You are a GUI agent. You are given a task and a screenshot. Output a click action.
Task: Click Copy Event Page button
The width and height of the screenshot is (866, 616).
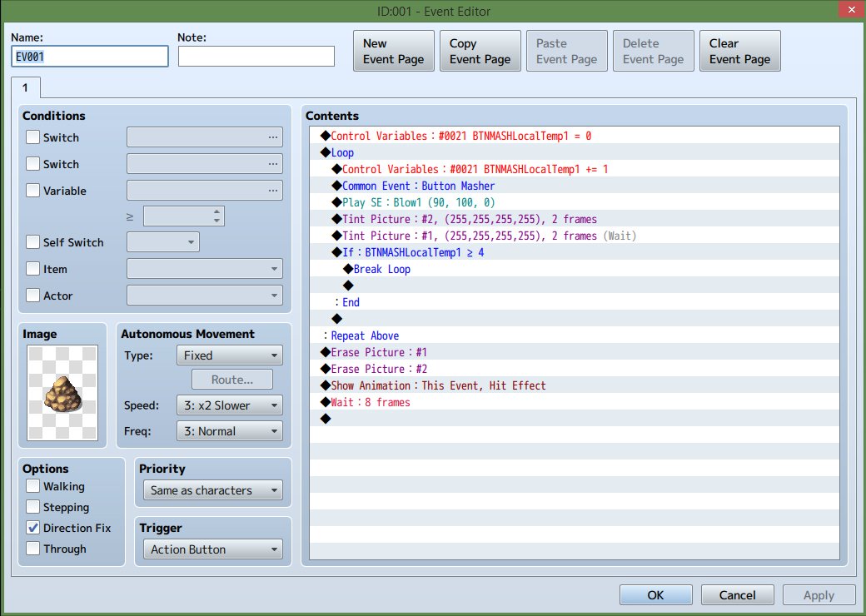(480, 51)
